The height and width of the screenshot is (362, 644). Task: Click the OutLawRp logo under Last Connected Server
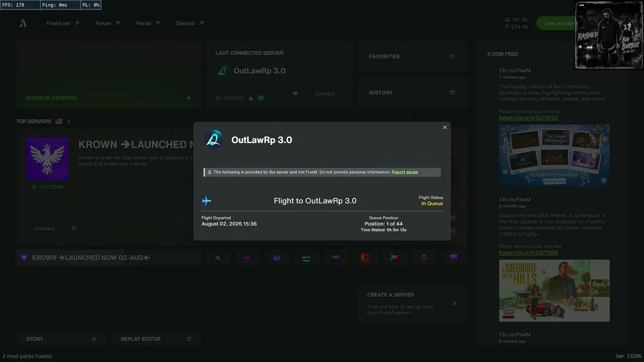click(x=222, y=71)
